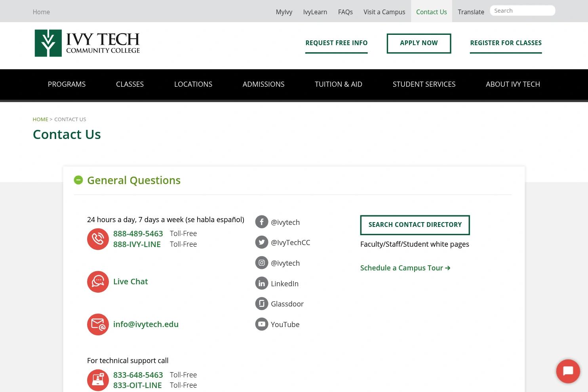This screenshot has height=392, width=588.
Task: Collapse the General Questions section
Action: point(78,180)
